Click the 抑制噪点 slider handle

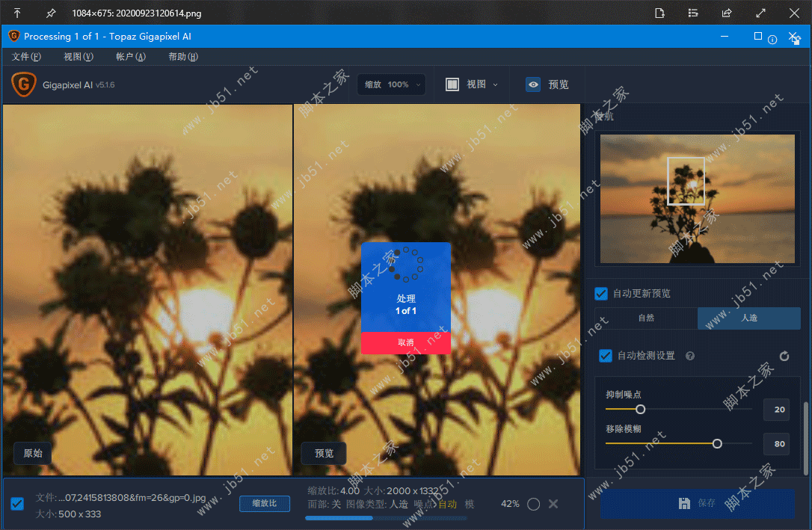click(641, 410)
